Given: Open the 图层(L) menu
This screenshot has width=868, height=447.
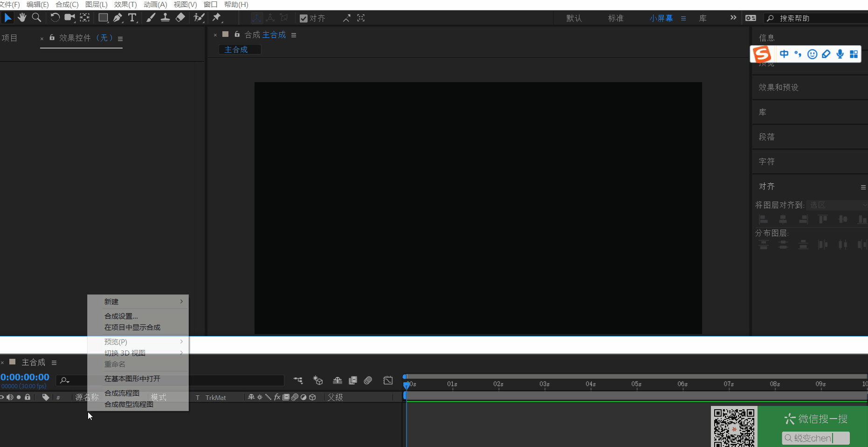Looking at the screenshot, I should click(x=96, y=5).
